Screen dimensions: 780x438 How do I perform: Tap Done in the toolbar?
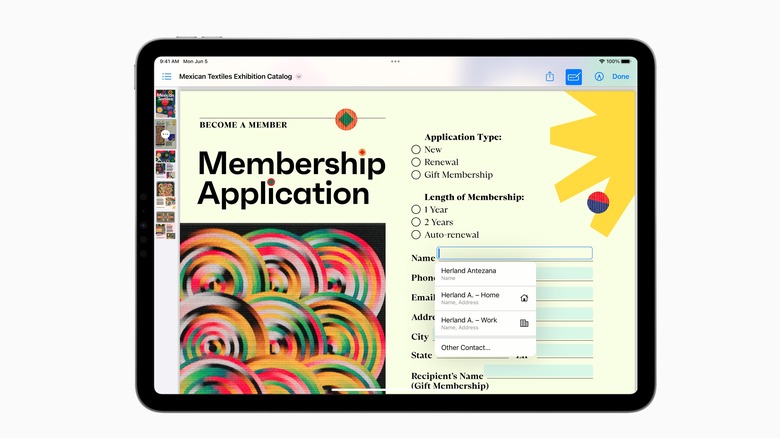(620, 76)
